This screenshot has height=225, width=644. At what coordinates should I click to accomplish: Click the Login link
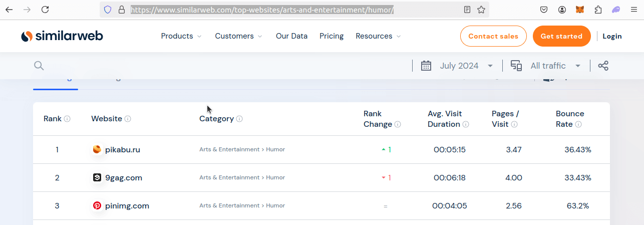coord(612,36)
